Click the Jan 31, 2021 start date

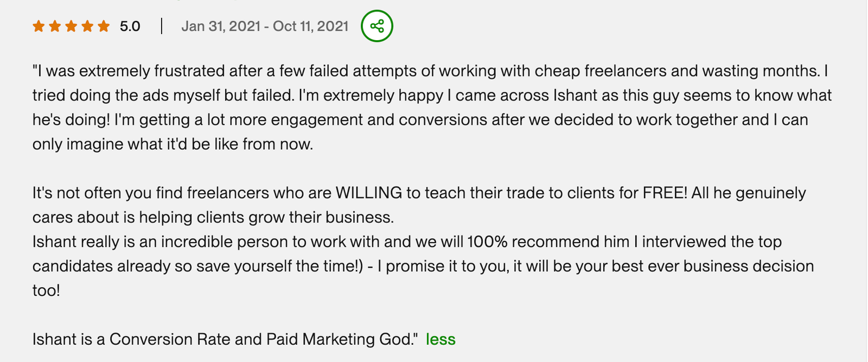[221, 26]
